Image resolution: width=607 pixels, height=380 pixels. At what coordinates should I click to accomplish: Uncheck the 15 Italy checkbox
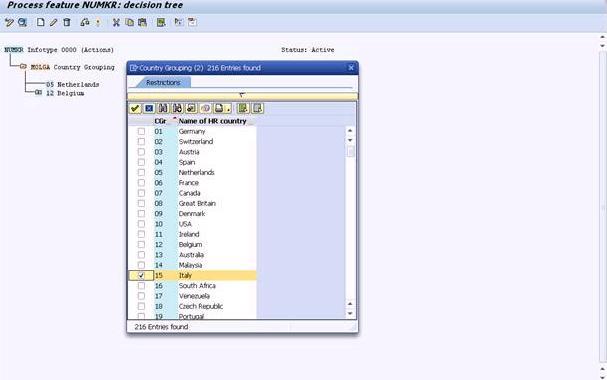click(141, 276)
